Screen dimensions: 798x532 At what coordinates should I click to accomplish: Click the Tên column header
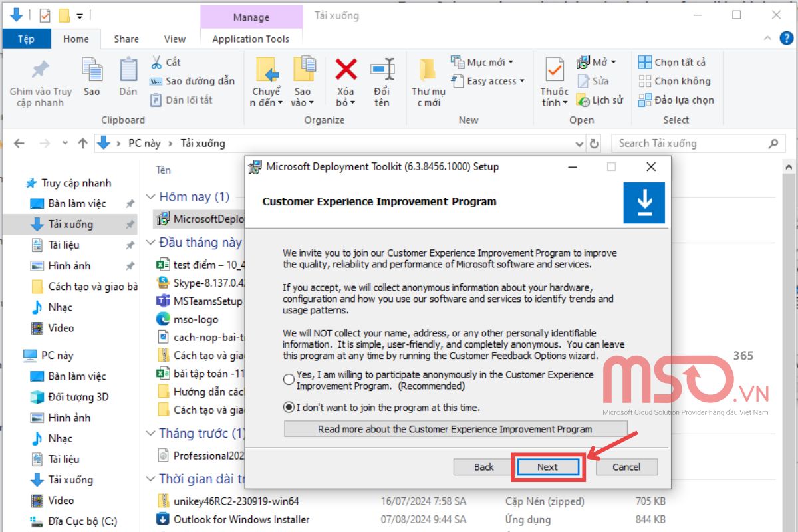tap(163, 170)
